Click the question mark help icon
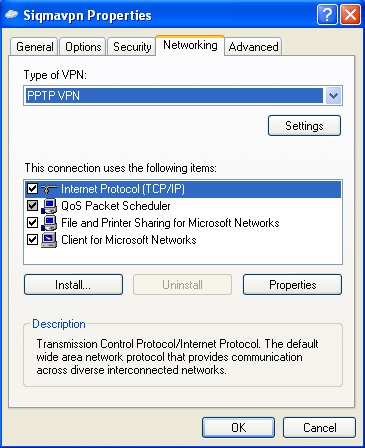This screenshot has height=448, width=365. 327,15
